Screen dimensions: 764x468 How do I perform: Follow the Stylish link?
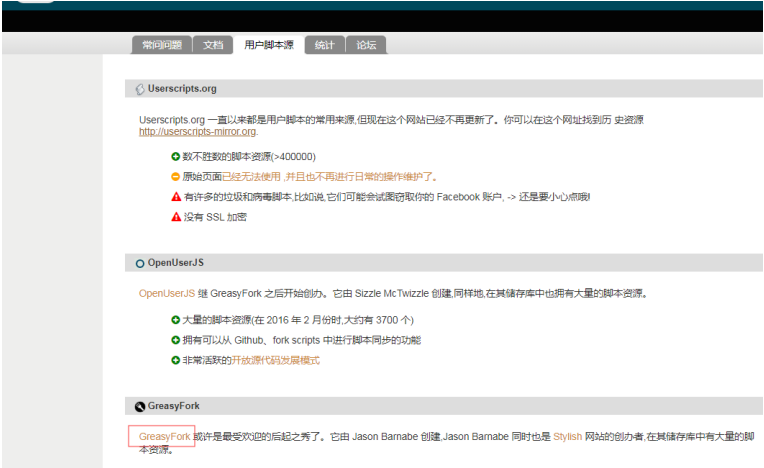coord(567,436)
